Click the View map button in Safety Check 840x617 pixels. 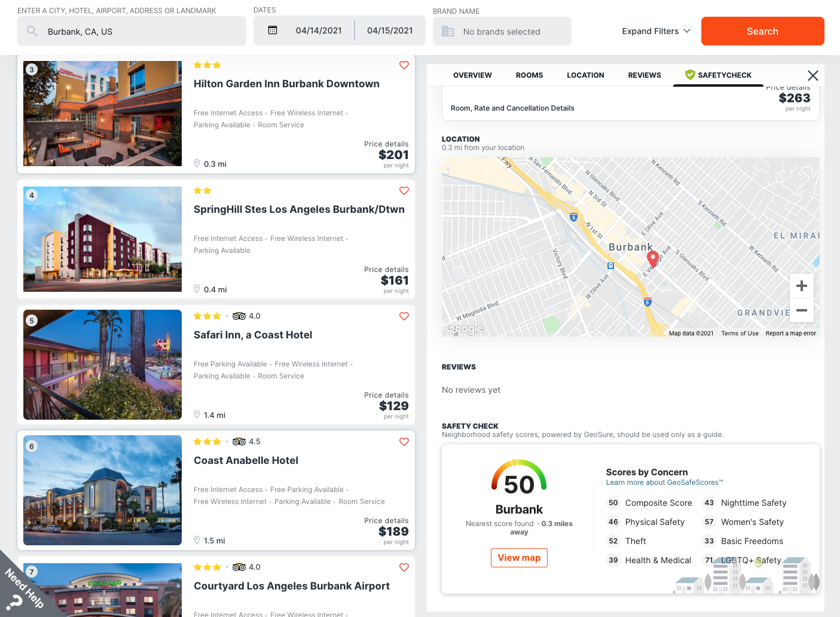point(519,557)
